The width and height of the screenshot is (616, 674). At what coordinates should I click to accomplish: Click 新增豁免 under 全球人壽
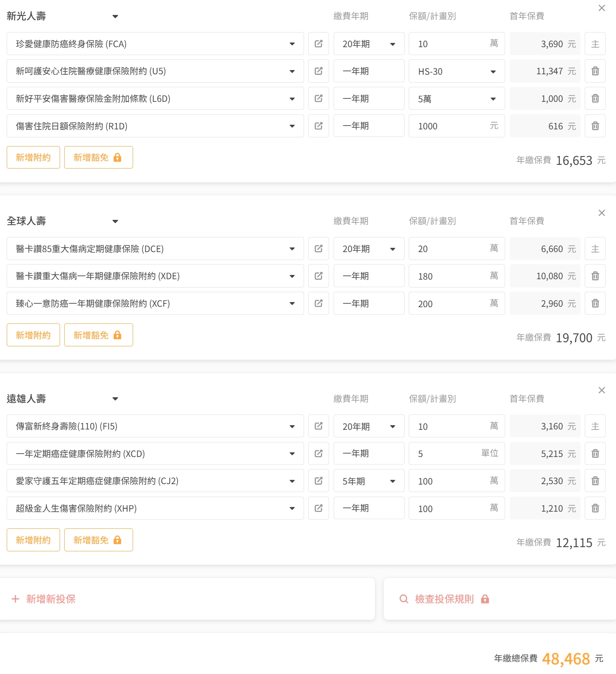(x=98, y=335)
